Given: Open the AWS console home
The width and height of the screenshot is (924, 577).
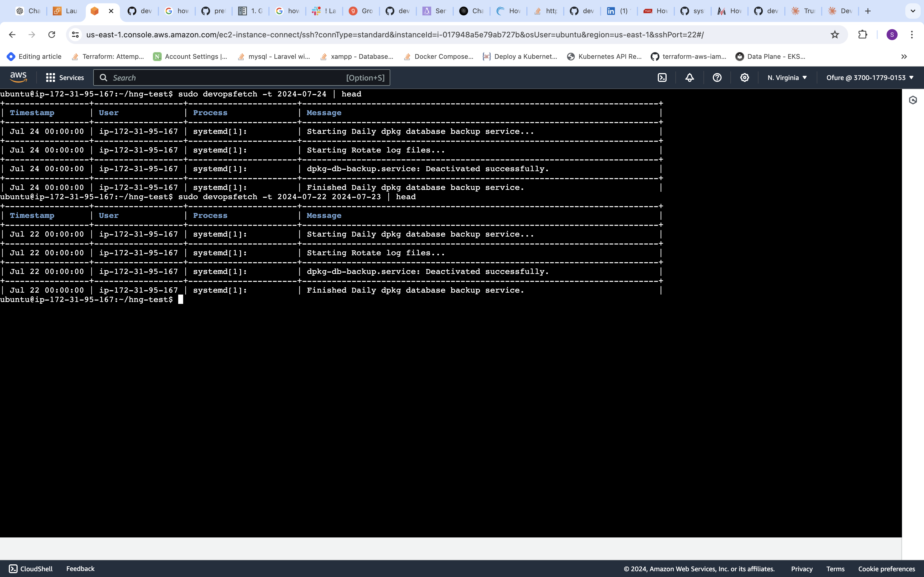Looking at the screenshot, I should point(18,77).
